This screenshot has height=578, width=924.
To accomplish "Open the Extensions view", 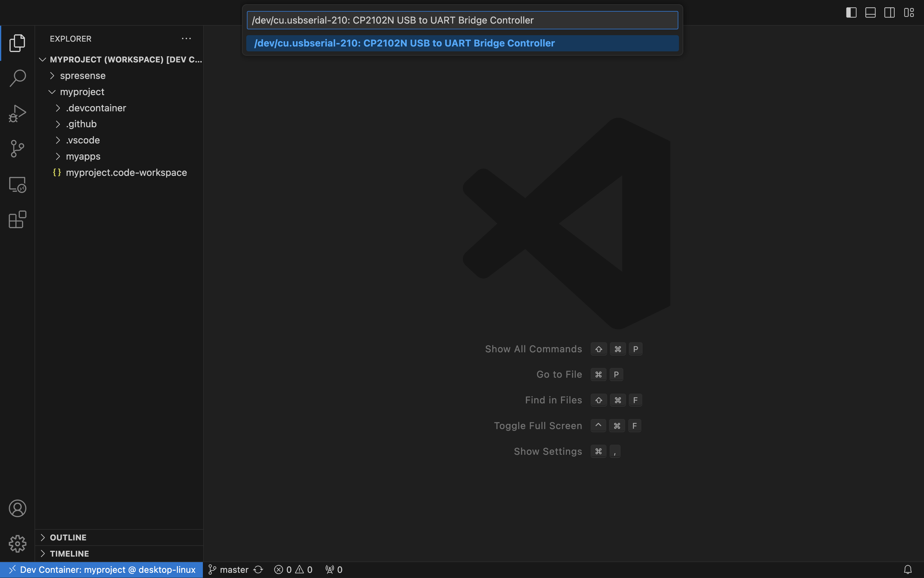I will (17, 220).
